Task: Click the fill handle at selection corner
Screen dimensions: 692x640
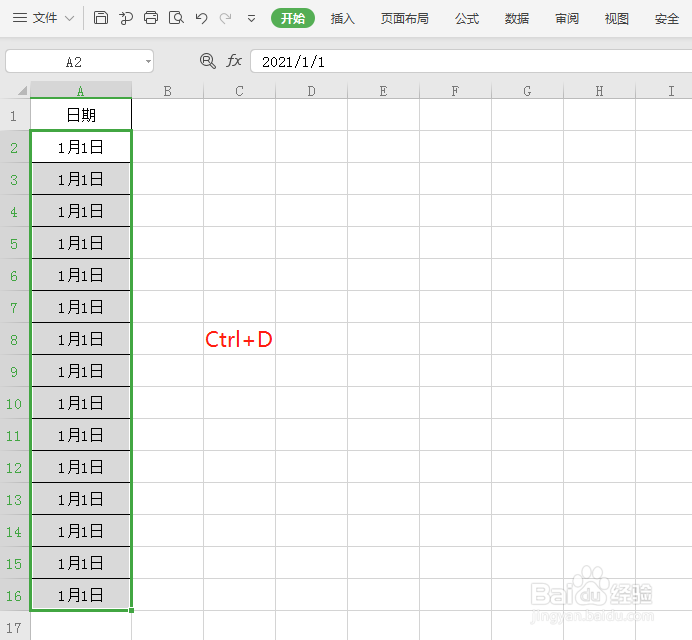Action: (132, 610)
